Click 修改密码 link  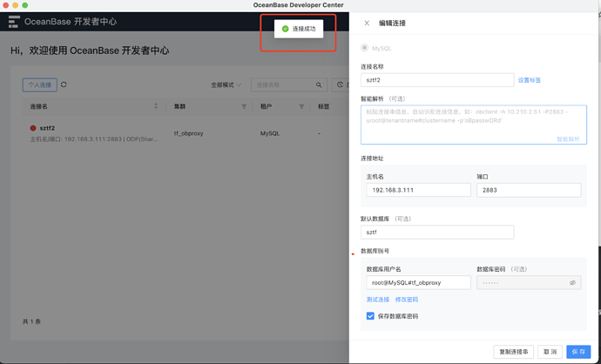click(x=407, y=300)
